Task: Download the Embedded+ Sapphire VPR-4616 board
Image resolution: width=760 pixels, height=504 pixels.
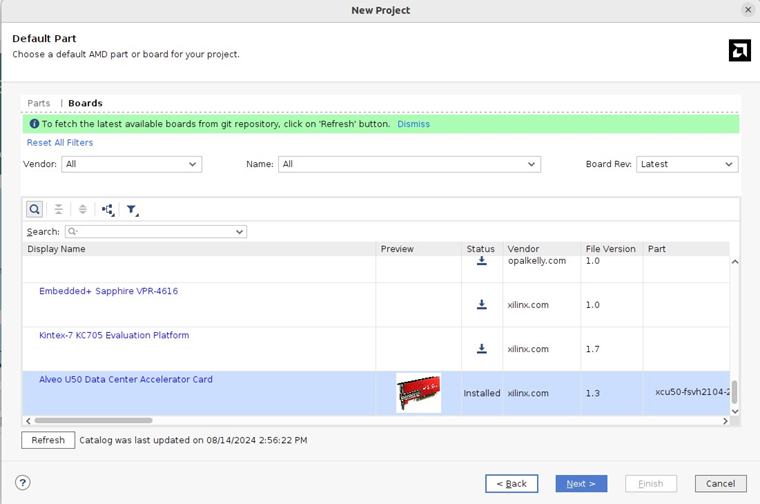Action: click(x=481, y=304)
